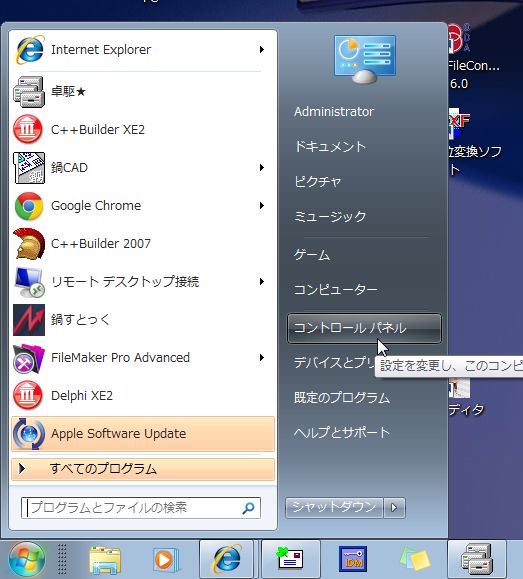Open 既定のプログラム
This screenshot has height=579, width=523.
coord(342,398)
